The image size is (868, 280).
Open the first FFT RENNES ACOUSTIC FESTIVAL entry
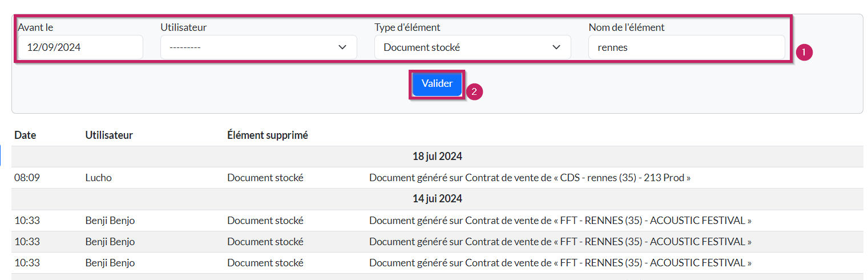560,221
